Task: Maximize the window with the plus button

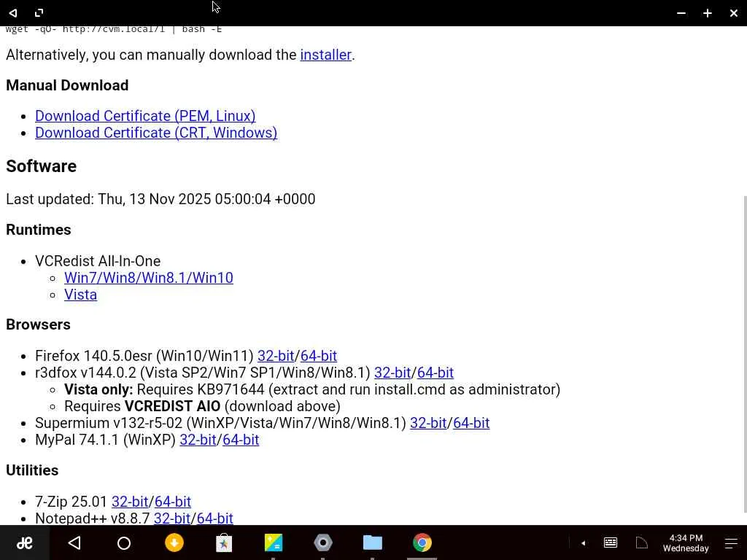Action: pyautogui.click(x=708, y=13)
